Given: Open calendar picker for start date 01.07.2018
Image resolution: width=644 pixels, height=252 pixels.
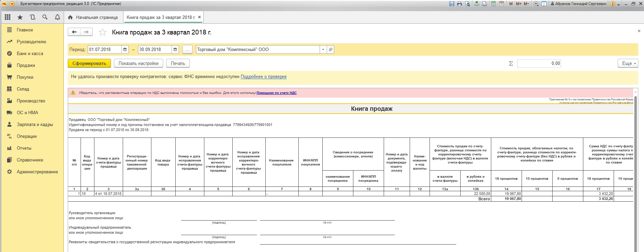Looking at the screenshot, I should click(125, 50).
